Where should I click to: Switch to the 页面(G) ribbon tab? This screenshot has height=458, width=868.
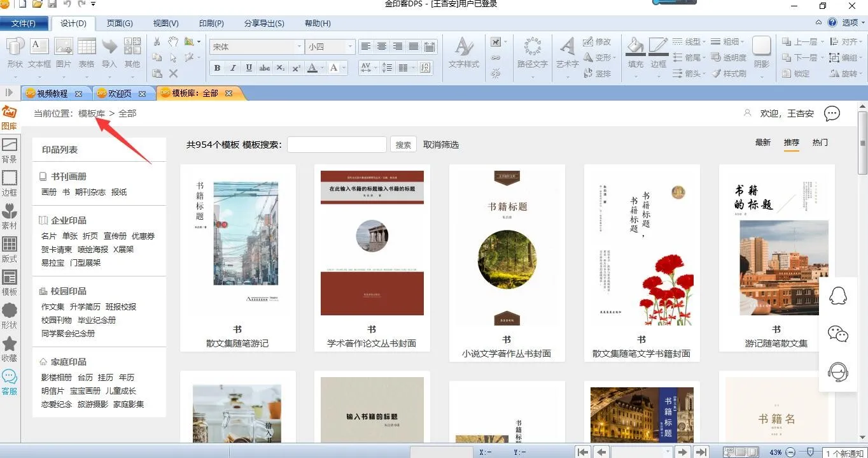point(120,24)
